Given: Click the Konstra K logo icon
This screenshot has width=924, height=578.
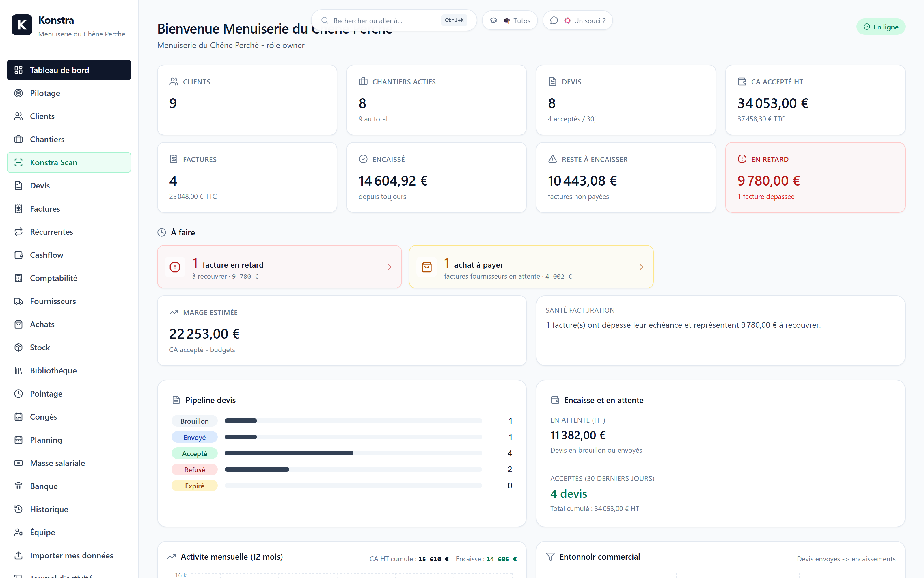Looking at the screenshot, I should click(22, 25).
